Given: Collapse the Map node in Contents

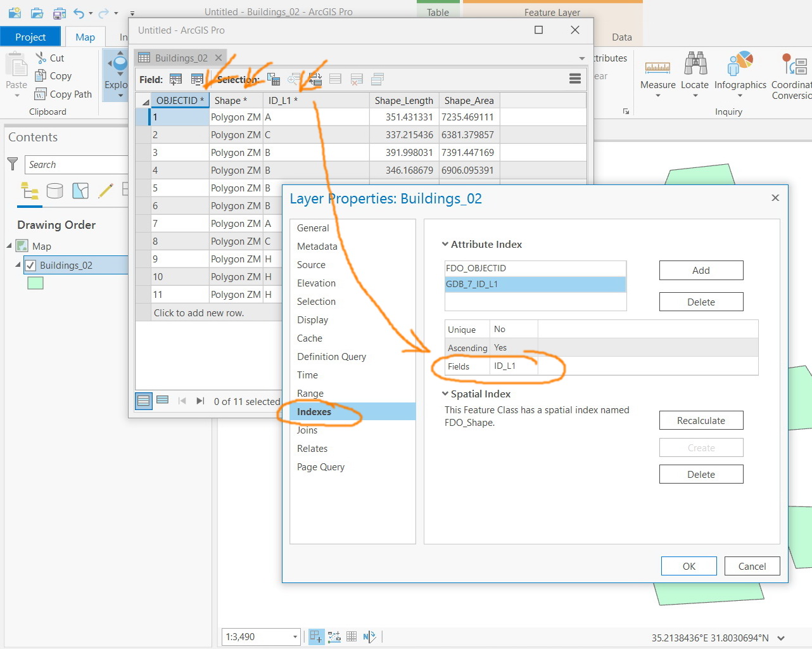Looking at the screenshot, I should click(x=9, y=246).
